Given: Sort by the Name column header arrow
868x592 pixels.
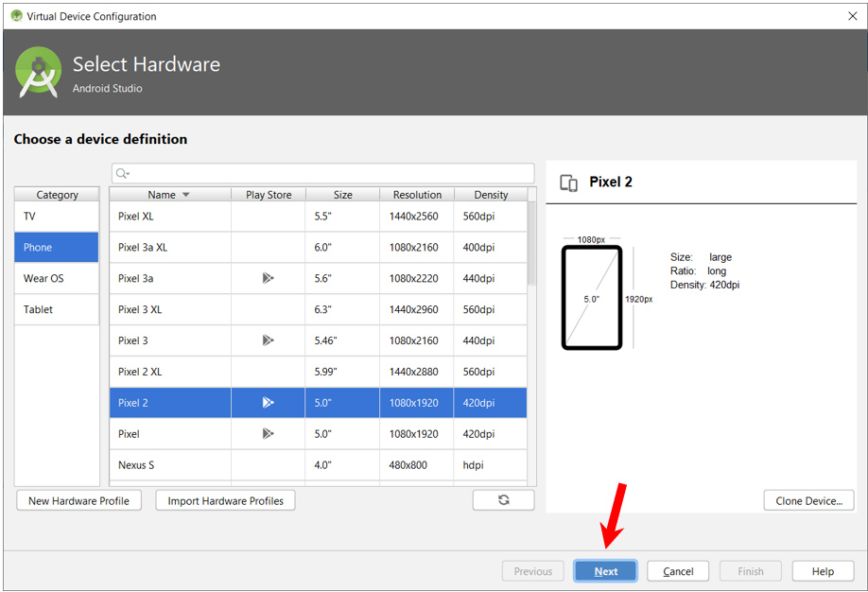Looking at the screenshot, I should [x=185, y=195].
